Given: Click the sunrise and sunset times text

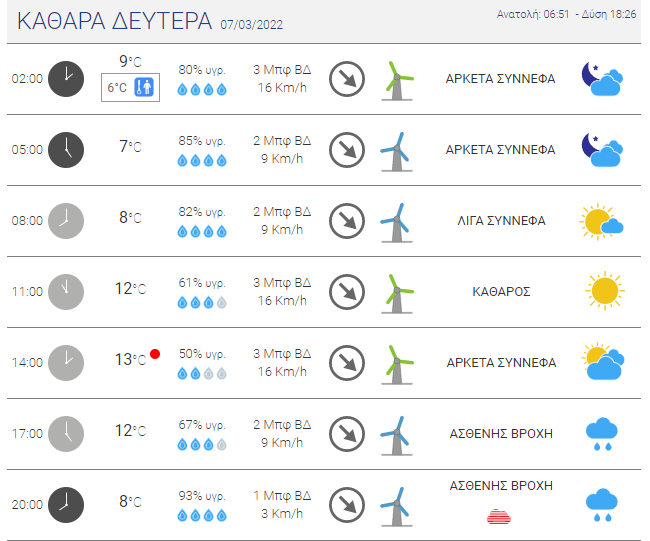Looking at the screenshot, I should pyautogui.click(x=567, y=14).
